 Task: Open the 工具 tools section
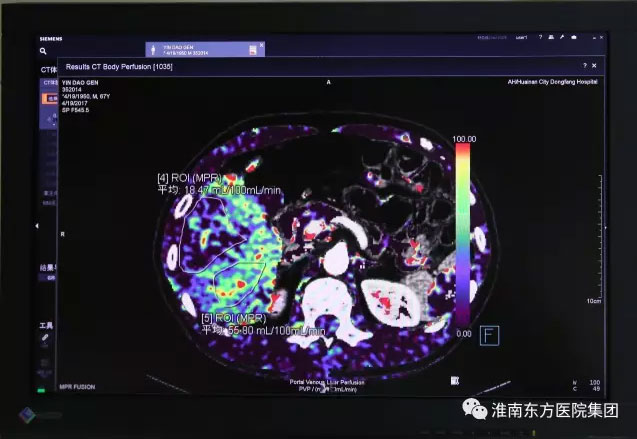coord(46,326)
